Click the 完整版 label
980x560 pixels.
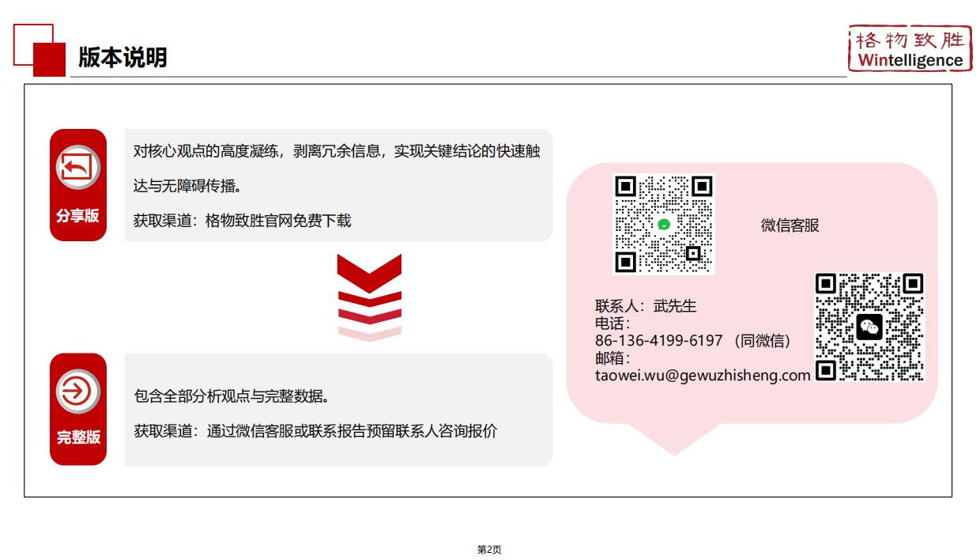click(78, 437)
